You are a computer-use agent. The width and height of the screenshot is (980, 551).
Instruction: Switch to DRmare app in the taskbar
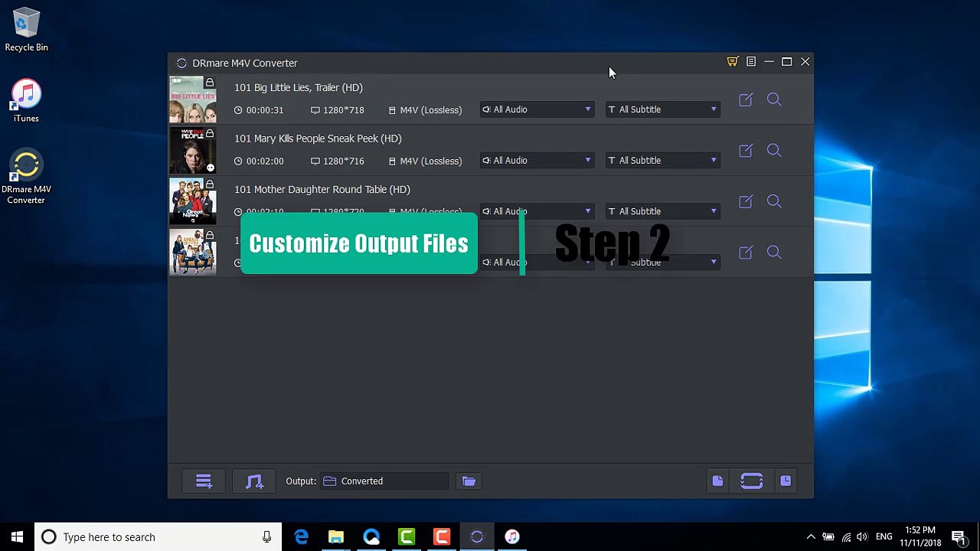pos(477,537)
